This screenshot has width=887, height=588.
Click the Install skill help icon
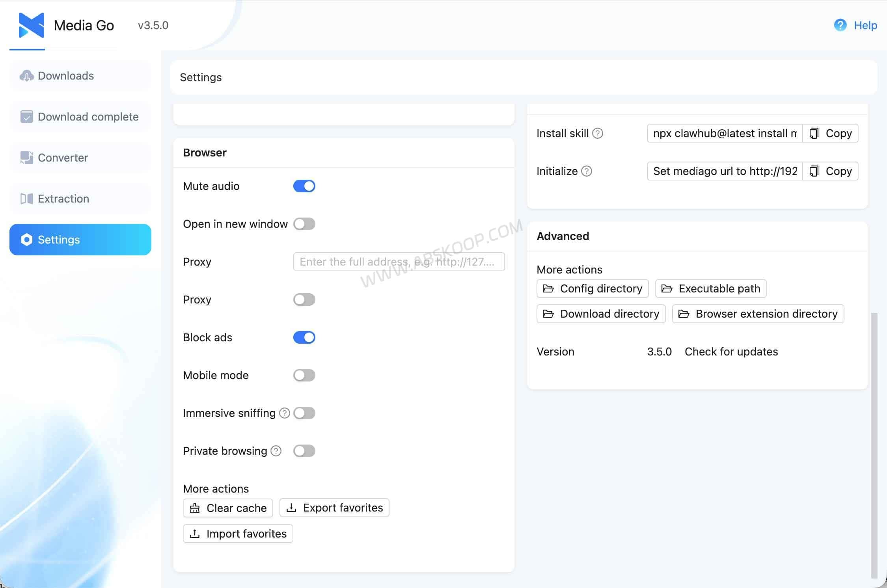coord(598,133)
